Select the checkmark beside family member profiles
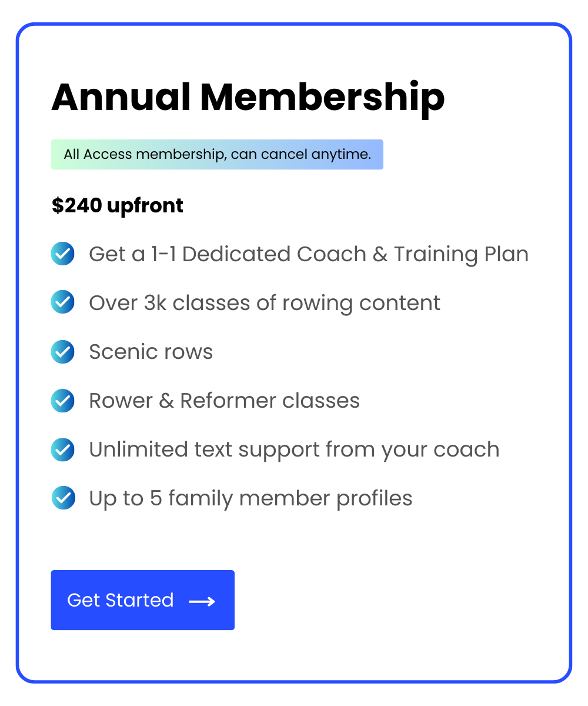The image size is (588, 706). tap(63, 498)
